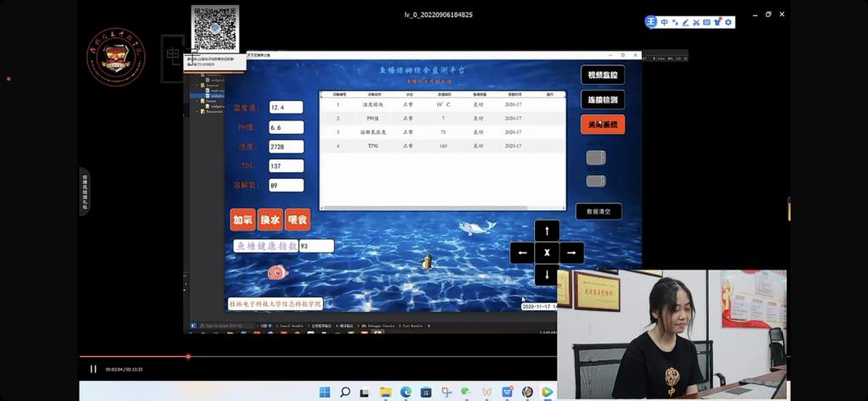Click the up arrow direction button
The width and height of the screenshot is (868, 401).
click(x=547, y=230)
